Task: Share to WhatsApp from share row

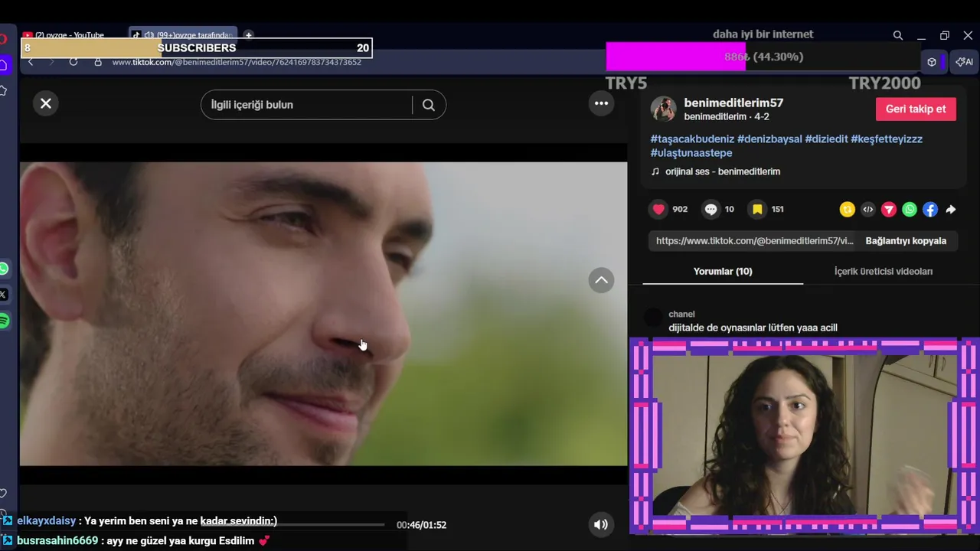Action: pyautogui.click(x=910, y=209)
